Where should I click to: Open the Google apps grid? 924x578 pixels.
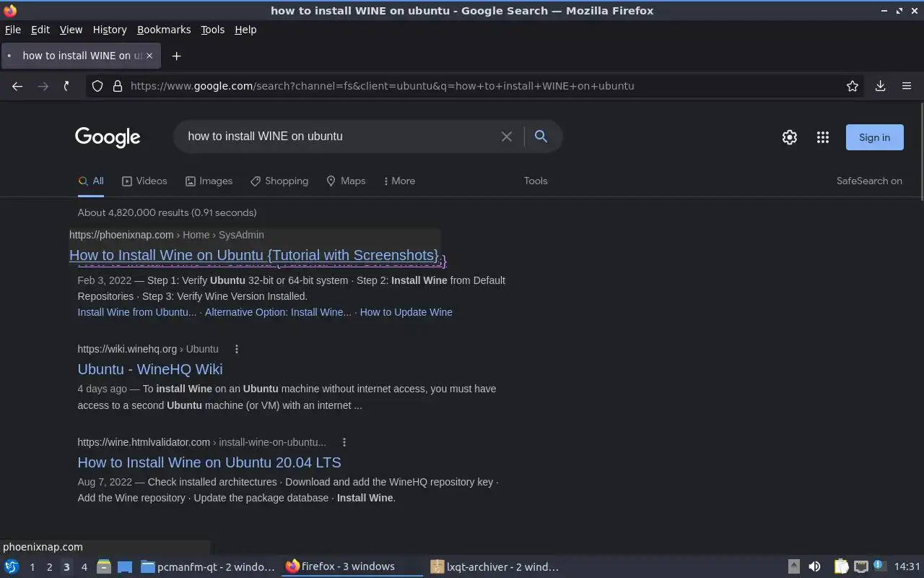pyautogui.click(x=823, y=137)
